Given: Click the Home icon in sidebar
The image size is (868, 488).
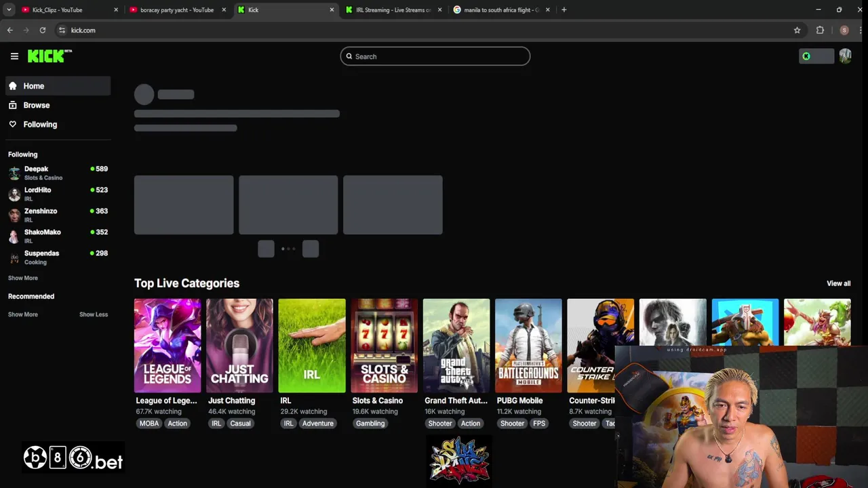Looking at the screenshot, I should point(12,86).
